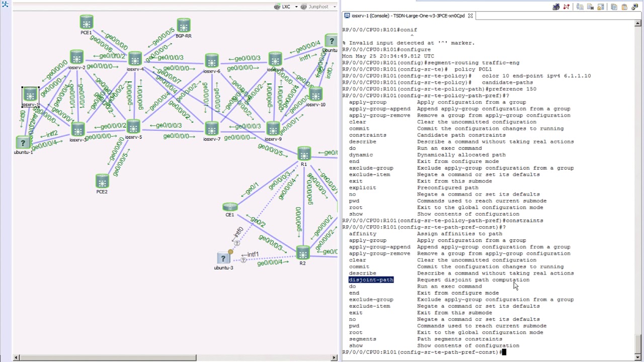
Task: Select the iosxrv-8 router node
Action: [x=275, y=59]
